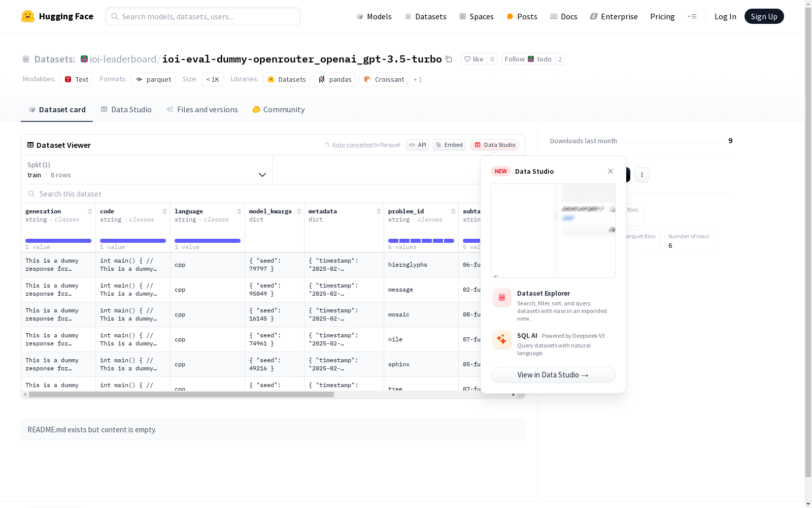Click the Data Studio preview thumbnail
The width and height of the screenshot is (812, 508).
(x=553, y=231)
